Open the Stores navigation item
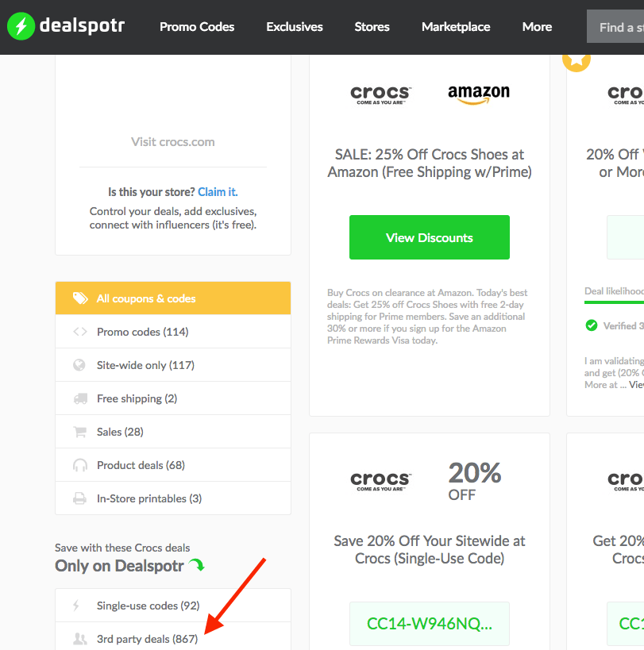 [x=372, y=27]
